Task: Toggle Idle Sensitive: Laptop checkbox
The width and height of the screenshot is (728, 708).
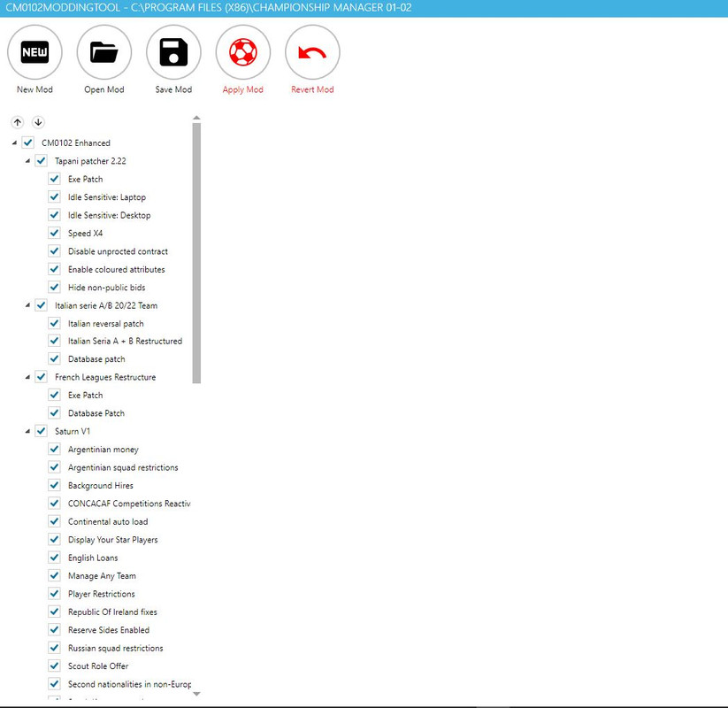Action: 54,196
